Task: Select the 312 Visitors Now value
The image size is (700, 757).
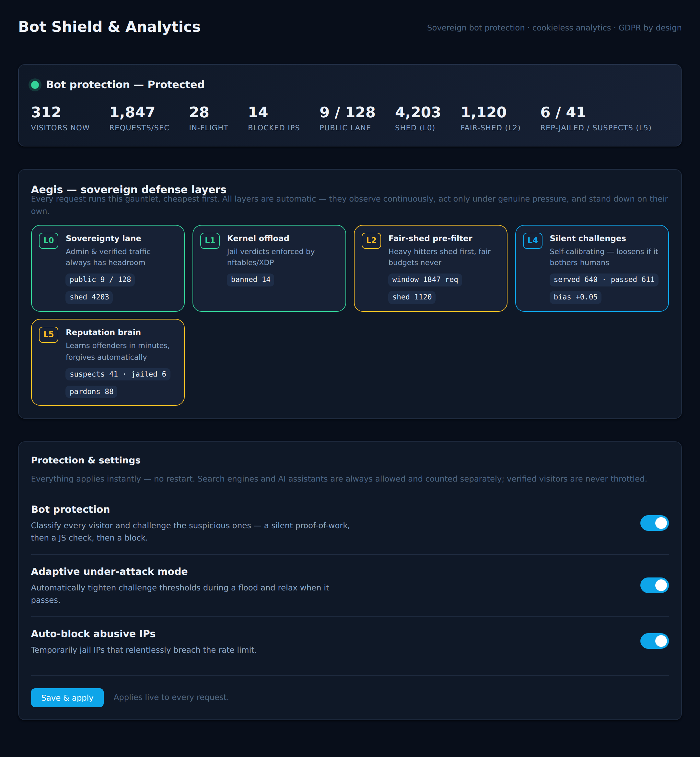Action: (x=46, y=112)
